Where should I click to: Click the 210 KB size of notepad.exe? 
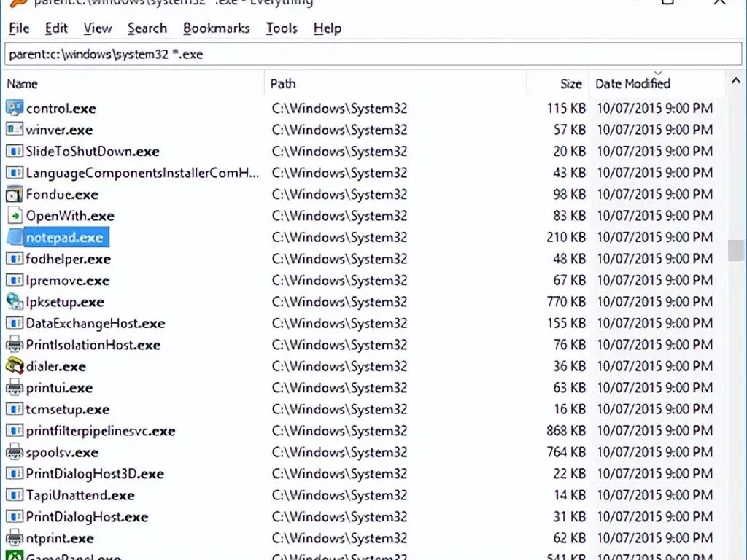(566, 237)
